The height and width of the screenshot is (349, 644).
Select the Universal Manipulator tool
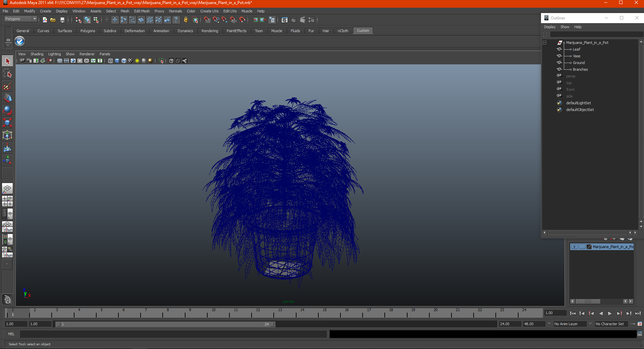tap(7, 135)
